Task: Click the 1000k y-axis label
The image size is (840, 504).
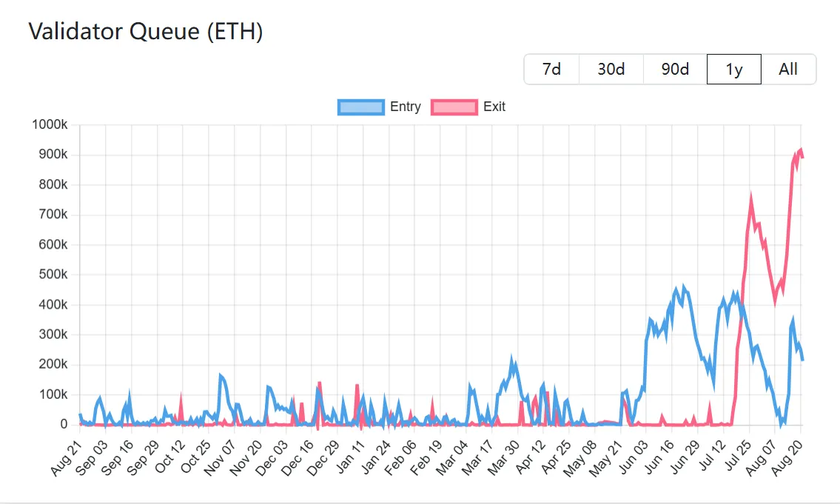Action: [x=50, y=125]
